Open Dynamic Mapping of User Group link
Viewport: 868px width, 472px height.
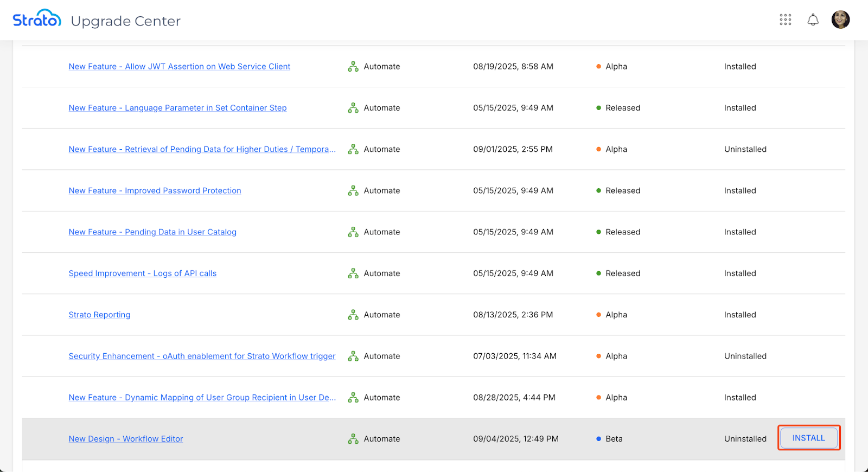pyautogui.click(x=202, y=398)
